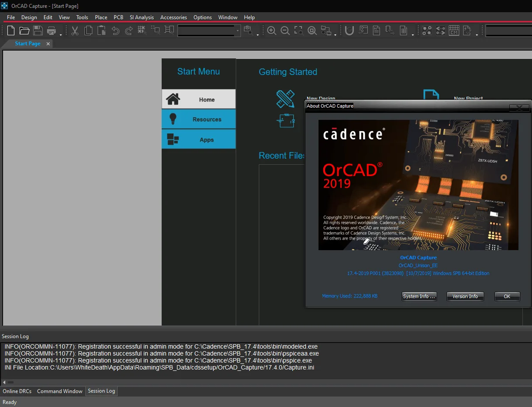
Task: Click the back annotate toolbar icon
Action: pyautogui.click(x=363, y=31)
